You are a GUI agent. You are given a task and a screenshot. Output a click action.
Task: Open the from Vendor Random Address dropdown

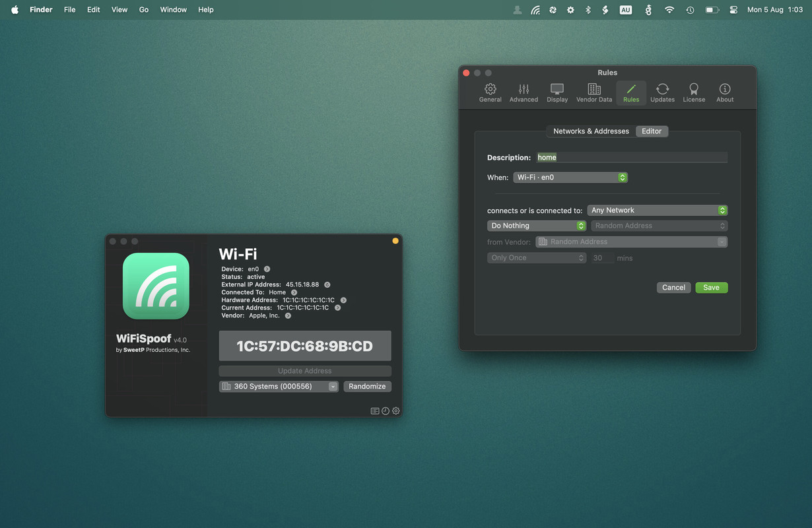pyautogui.click(x=631, y=242)
